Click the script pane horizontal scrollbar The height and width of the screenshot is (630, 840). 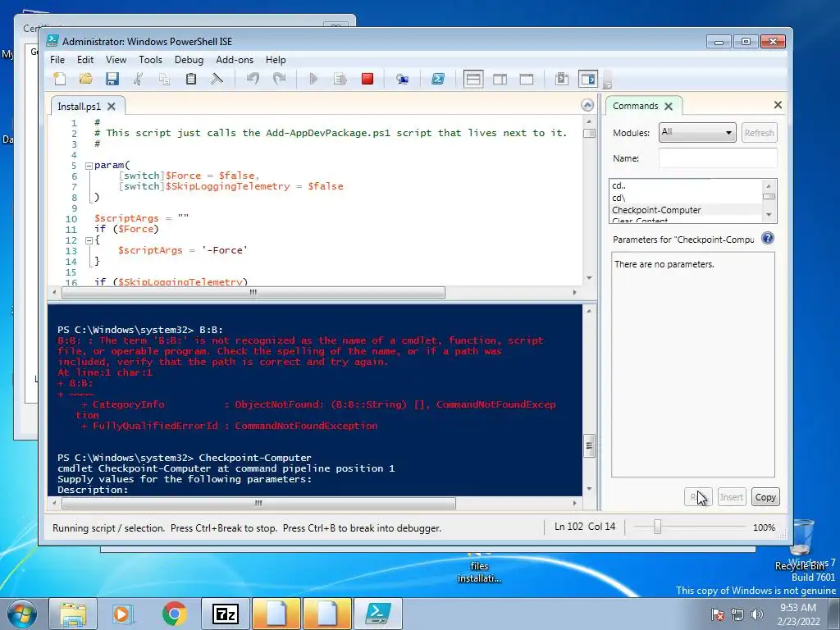[253, 293]
